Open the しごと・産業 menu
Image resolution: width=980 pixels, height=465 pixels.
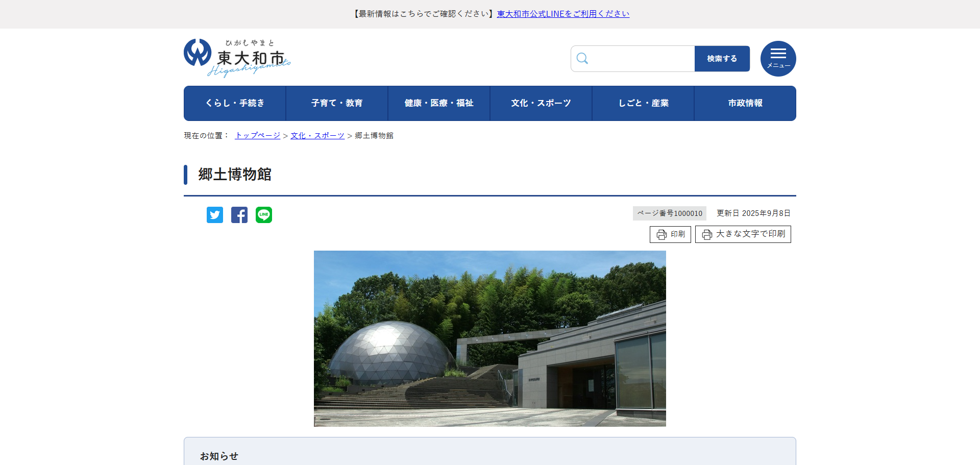click(x=643, y=103)
